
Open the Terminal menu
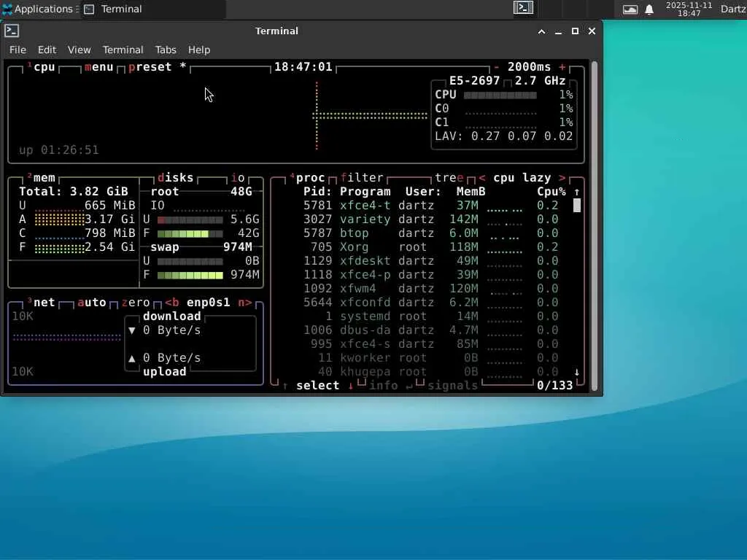[x=123, y=50]
